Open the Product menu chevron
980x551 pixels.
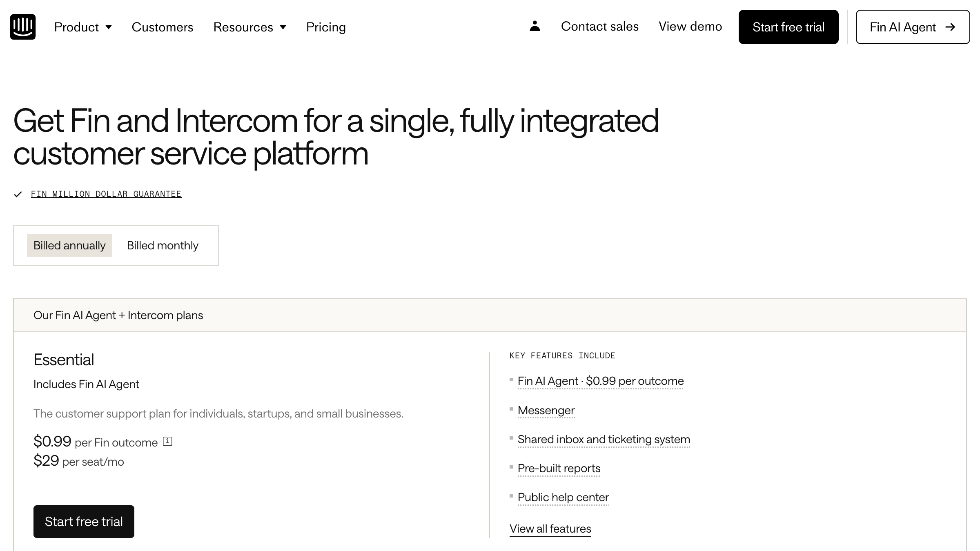pos(109,28)
